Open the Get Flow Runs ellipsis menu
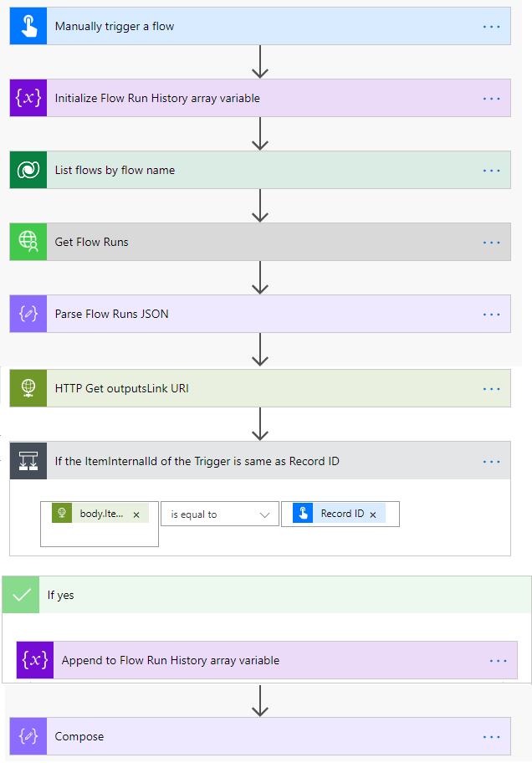Screen dimensions: 532x773 coord(491,242)
